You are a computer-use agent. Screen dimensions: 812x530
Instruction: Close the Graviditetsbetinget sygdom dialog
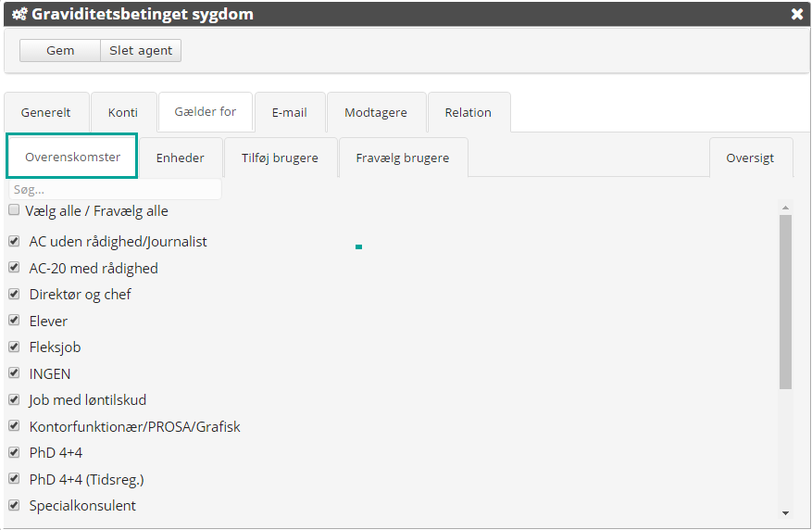tap(796, 14)
